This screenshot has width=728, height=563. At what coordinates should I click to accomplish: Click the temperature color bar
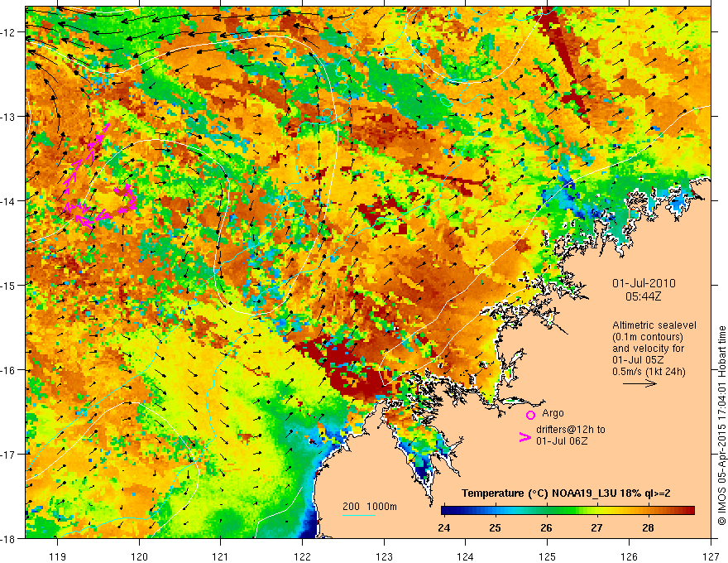(568, 510)
